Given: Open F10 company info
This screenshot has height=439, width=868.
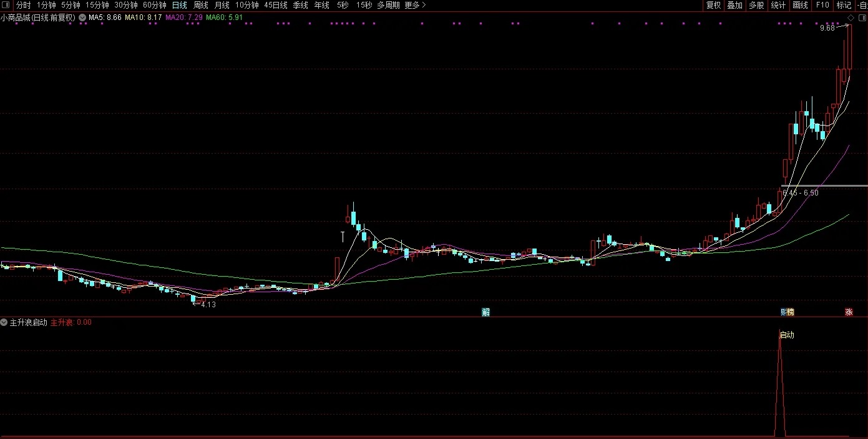Looking at the screenshot, I should (822, 5).
